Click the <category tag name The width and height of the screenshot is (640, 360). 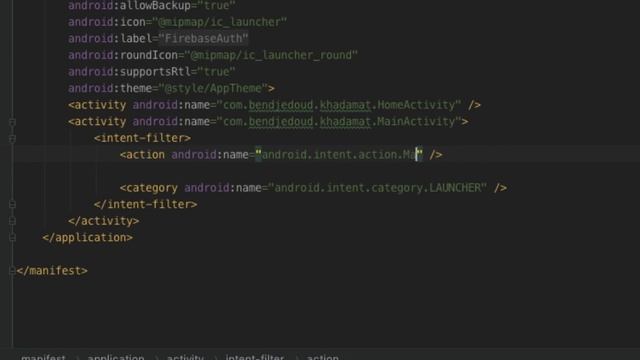149,188
